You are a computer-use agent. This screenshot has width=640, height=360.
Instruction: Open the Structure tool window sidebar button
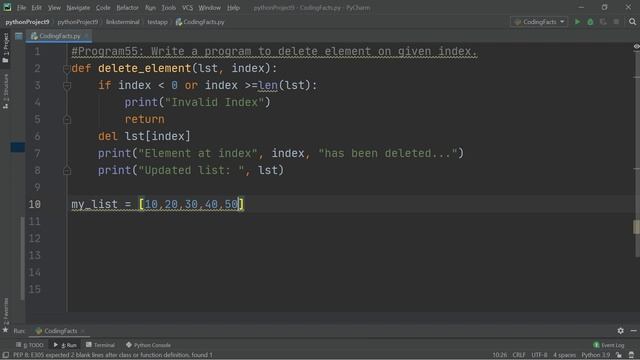5,91
